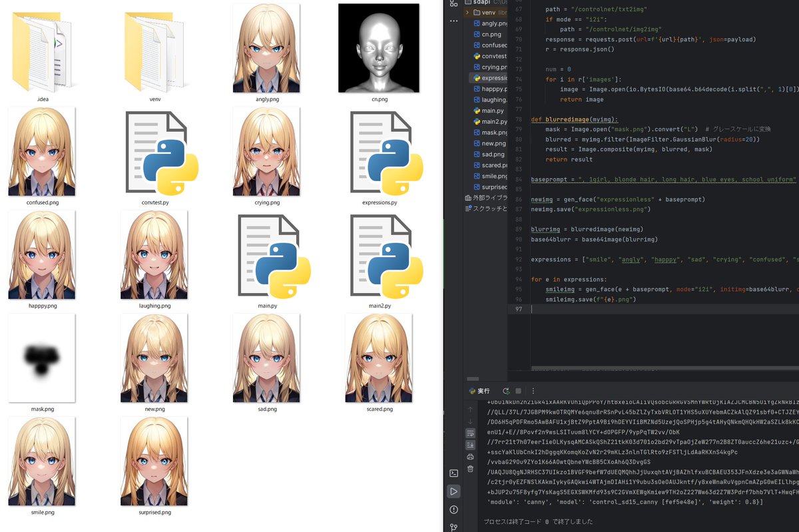Open the Run tool window play icon in the sidebar
Screen dimensions: 799x532
(x=453, y=491)
